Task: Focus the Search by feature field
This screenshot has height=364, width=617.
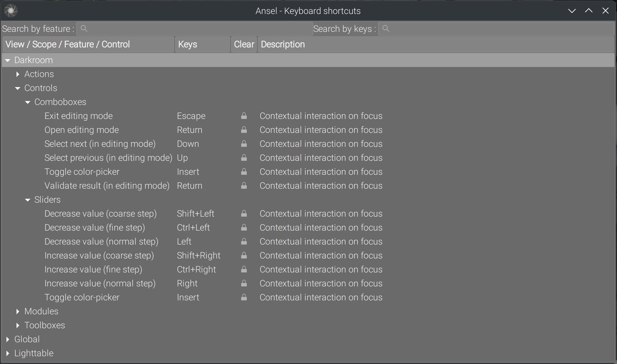Action: tap(194, 28)
